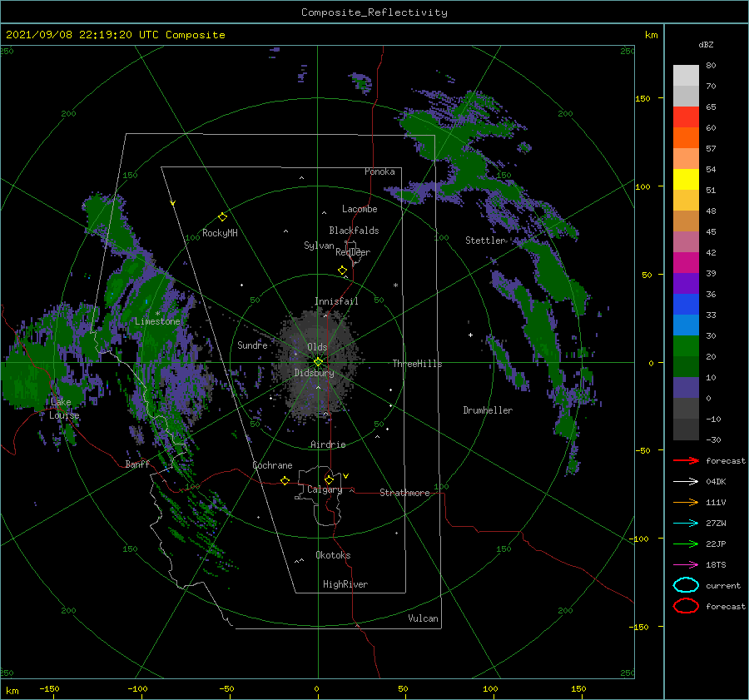This screenshot has width=749, height=700.
Task: Click the Innisfail city label
Action: [x=336, y=301]
